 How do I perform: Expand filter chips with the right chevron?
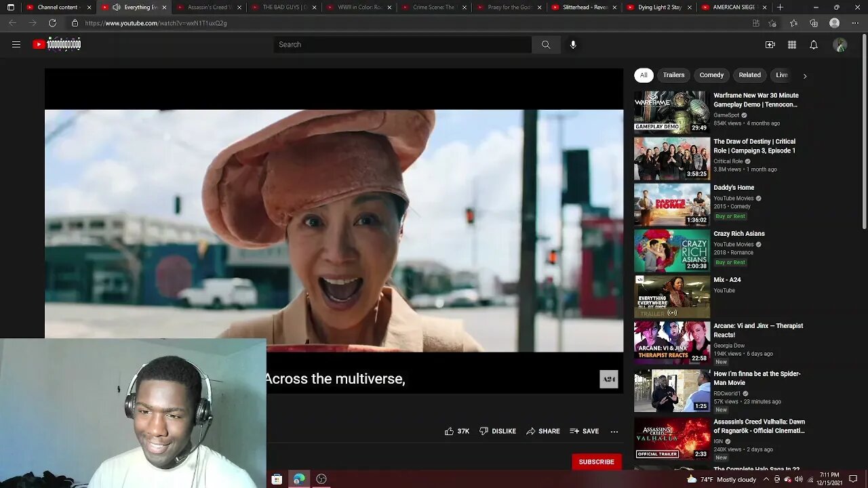(805, 76)
